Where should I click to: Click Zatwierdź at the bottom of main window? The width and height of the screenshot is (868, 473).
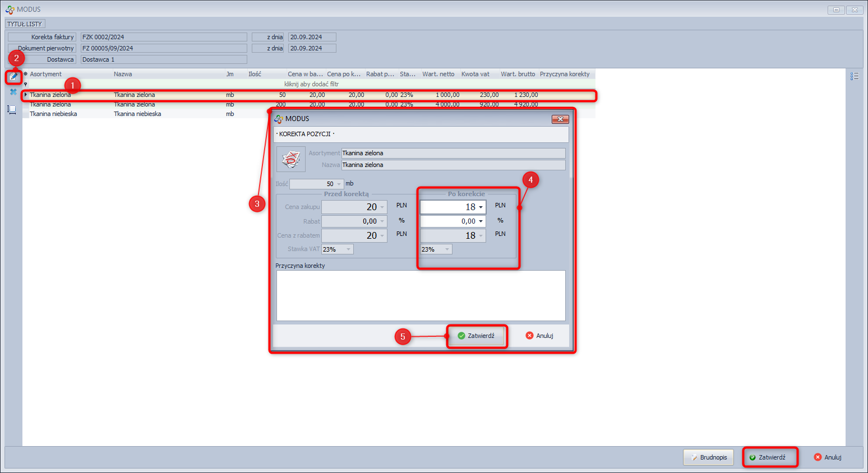point(770,457)
